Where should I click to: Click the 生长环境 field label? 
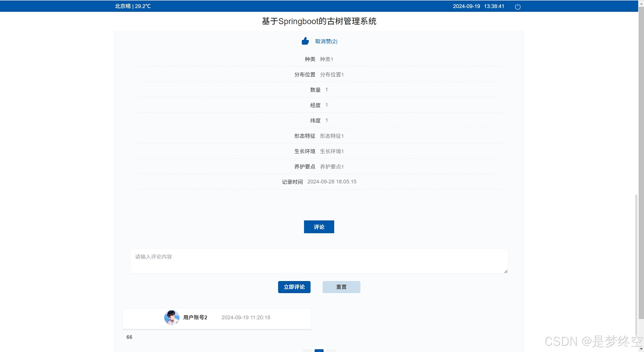pos(305,151)
